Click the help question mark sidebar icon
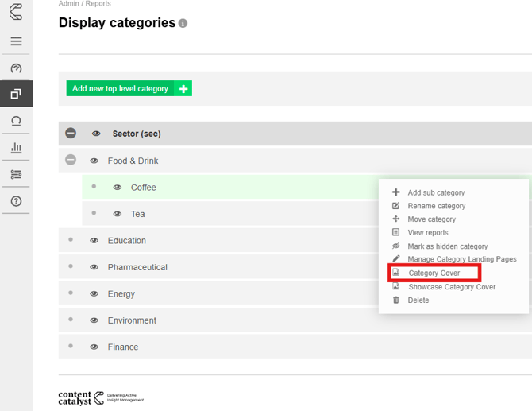This screenshot has height=411, width=532. click(x=16, y=201)
